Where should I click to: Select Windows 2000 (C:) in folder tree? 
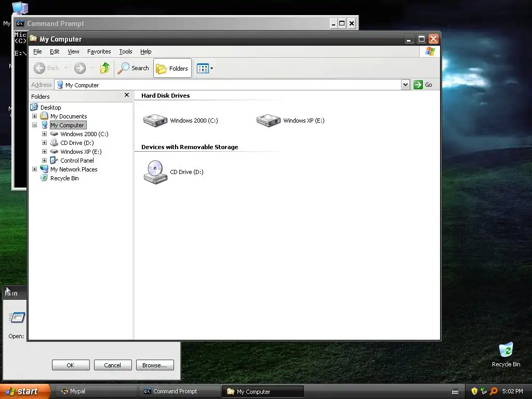click(x=84, y=134)
